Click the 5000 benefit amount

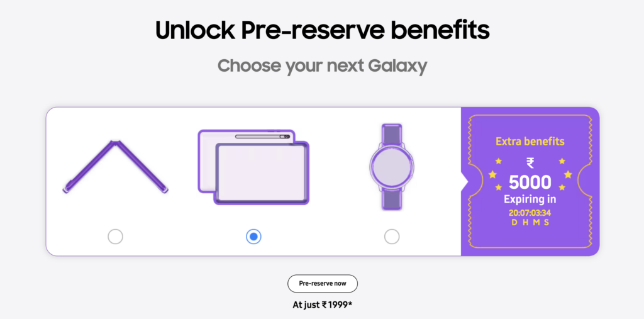tap(530, 183)
